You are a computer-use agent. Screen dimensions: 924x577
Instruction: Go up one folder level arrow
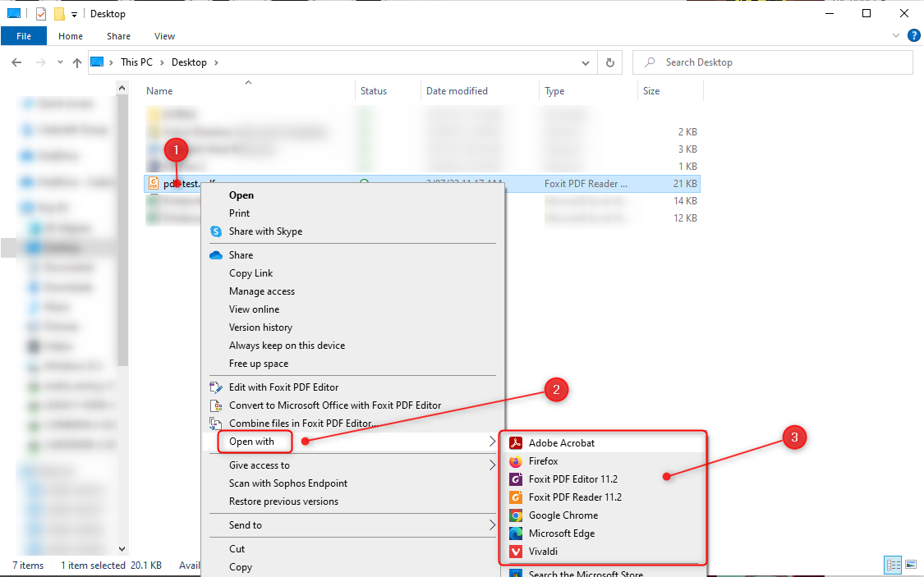pyautogui.click(x=77, y=62)
